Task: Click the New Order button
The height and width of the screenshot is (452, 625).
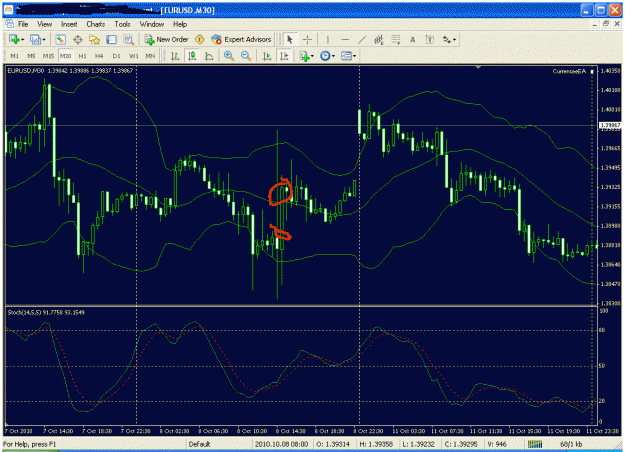Action: pyautogui.click(x=166, y=39)
